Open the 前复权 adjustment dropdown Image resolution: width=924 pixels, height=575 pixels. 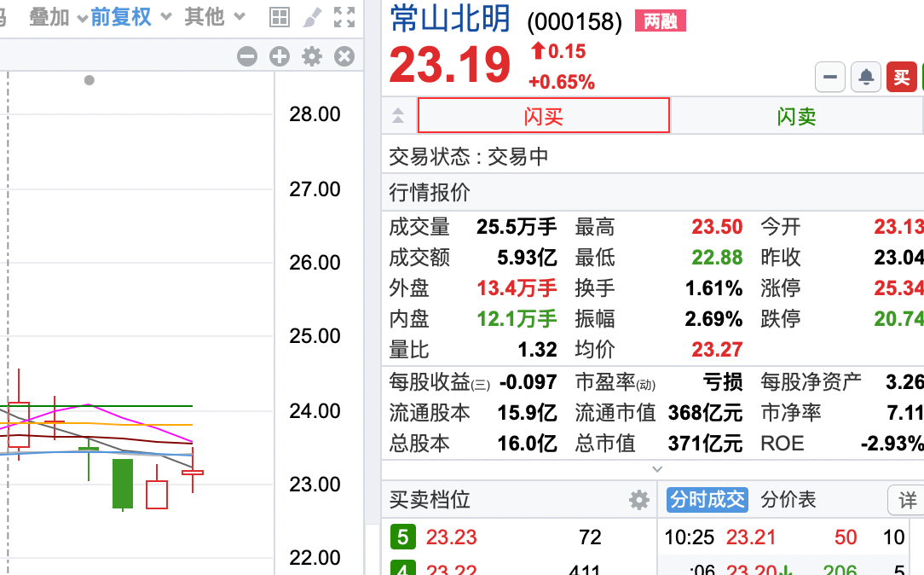(x=130, y=17)
